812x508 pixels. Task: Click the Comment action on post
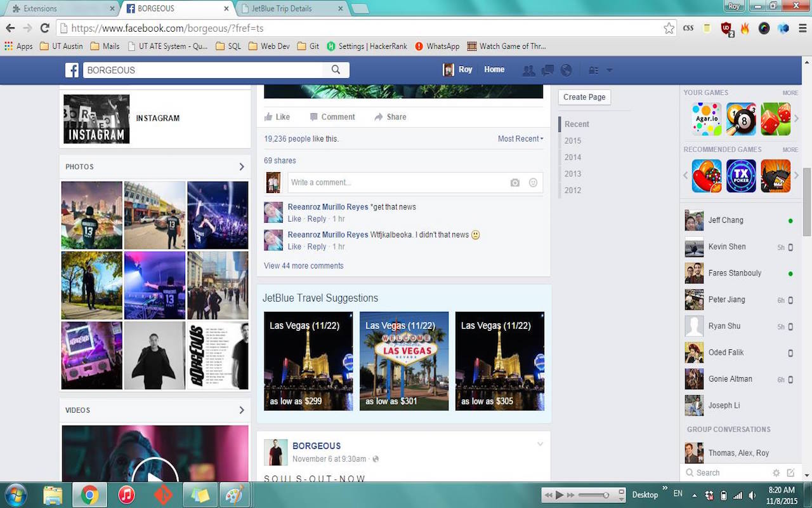pyautogui.click(x=332, y=117)
